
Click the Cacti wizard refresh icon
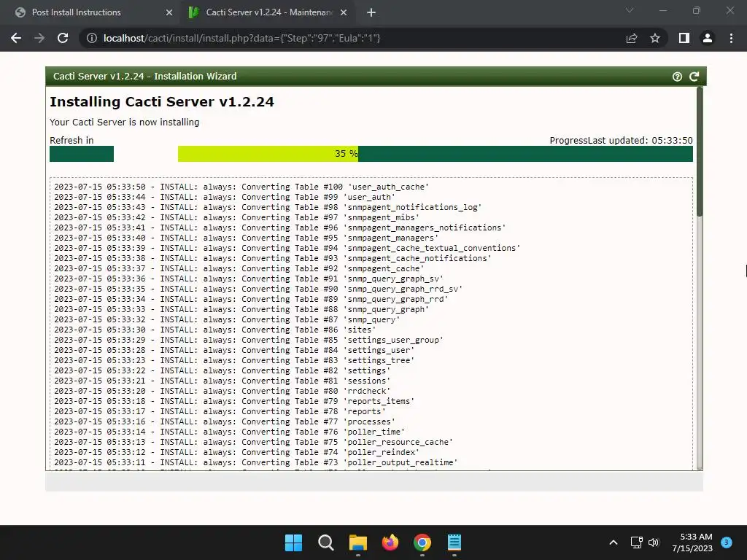click(x=694, y=77)
